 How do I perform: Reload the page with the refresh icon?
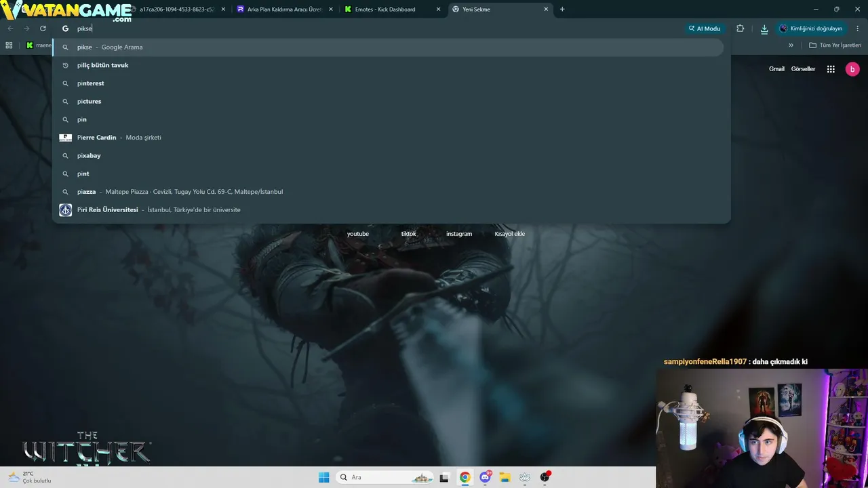(x=43, y=28)
